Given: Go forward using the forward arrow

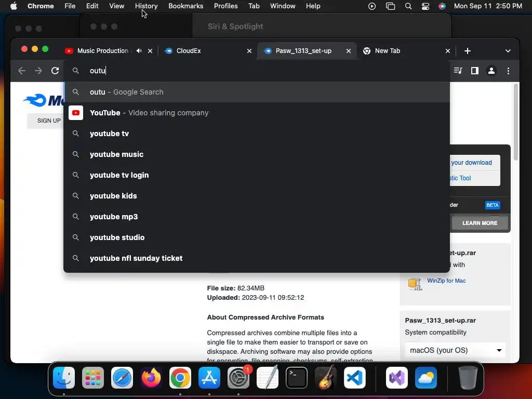Looking at the screenshot, I should coord(38,71).
